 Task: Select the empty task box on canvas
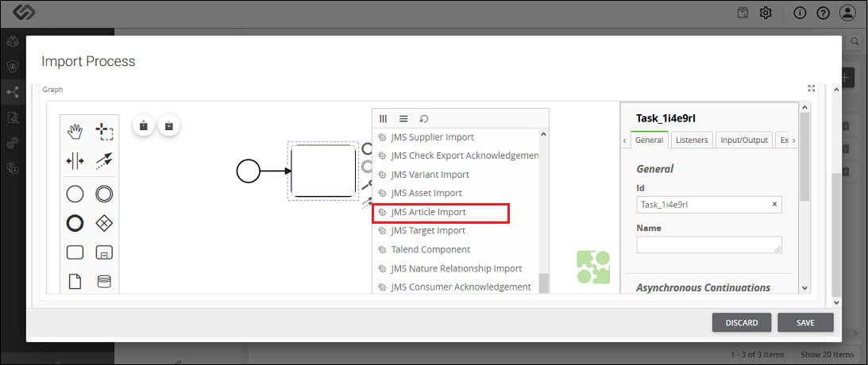[323, 171]
